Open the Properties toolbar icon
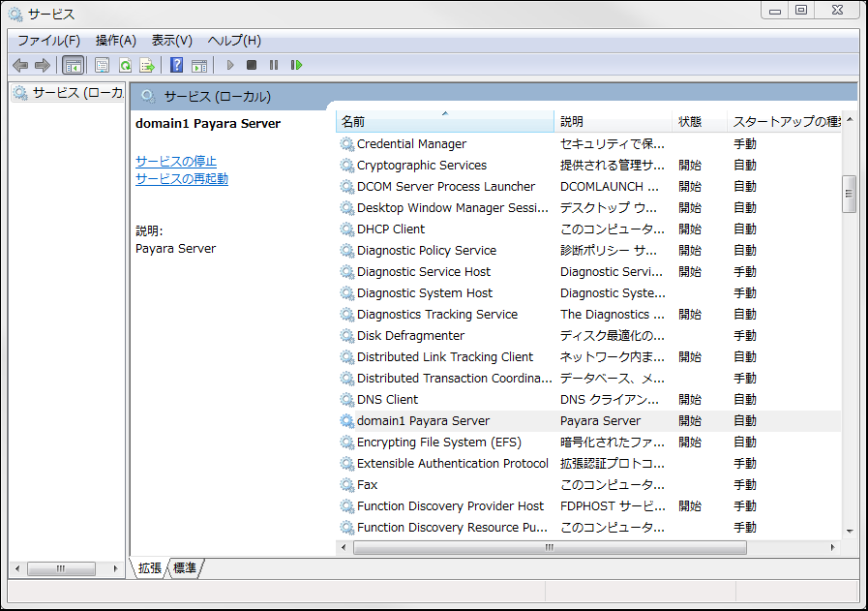The width and height of the screenshot is (868, 611). pos(102,65)
